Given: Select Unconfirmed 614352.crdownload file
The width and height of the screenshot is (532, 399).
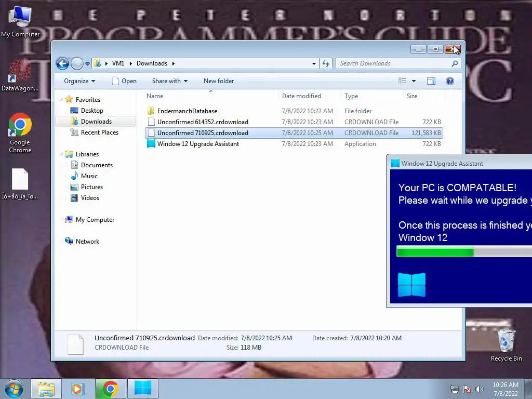Looking at the screenshot, I should point(294,122).
